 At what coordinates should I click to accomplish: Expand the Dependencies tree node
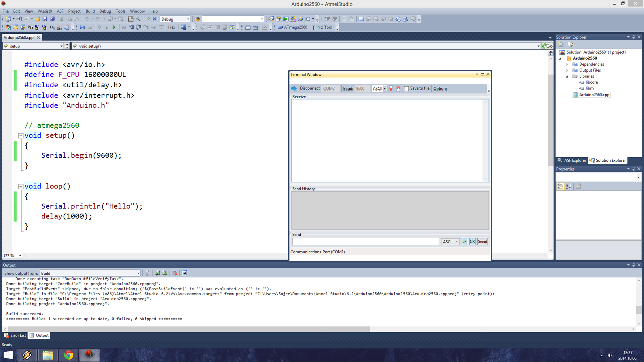567,64
